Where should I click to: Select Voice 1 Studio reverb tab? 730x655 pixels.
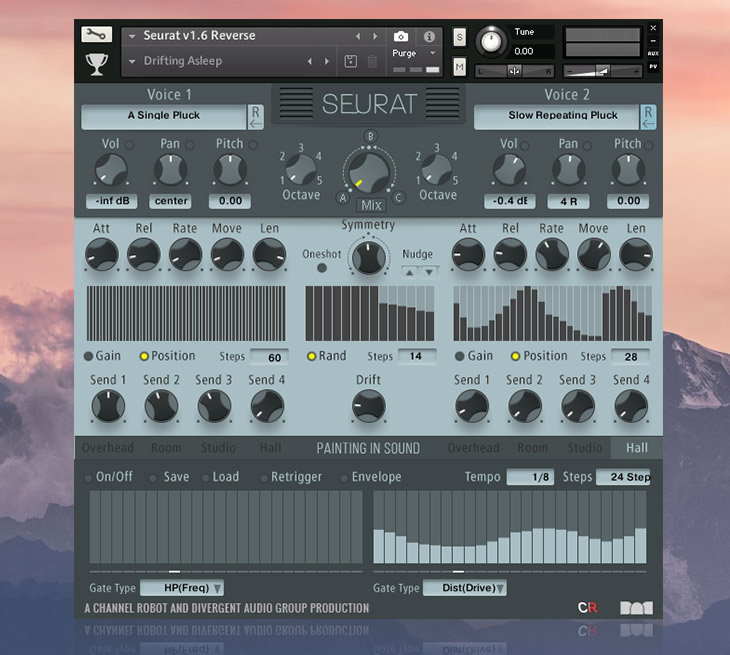(x=218, y=448)
